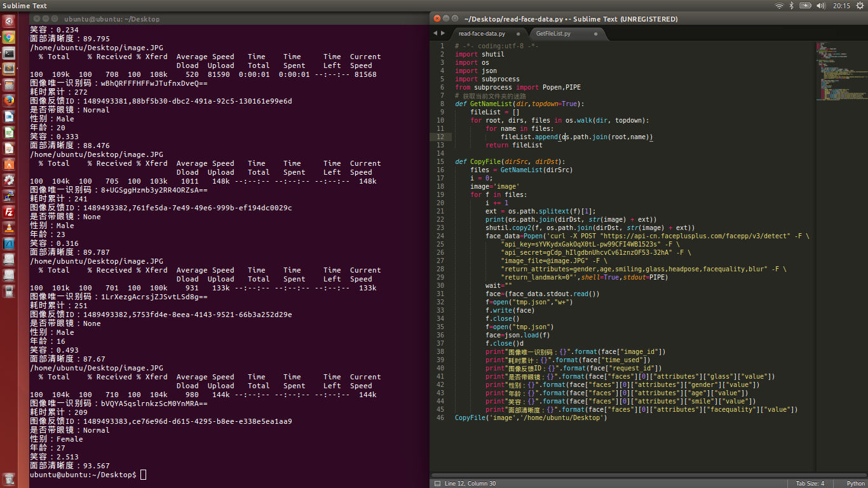Screen dimensions: 868x488
Task: Open Ubuntu Software Center in the dock
Action: click(9, 164)
